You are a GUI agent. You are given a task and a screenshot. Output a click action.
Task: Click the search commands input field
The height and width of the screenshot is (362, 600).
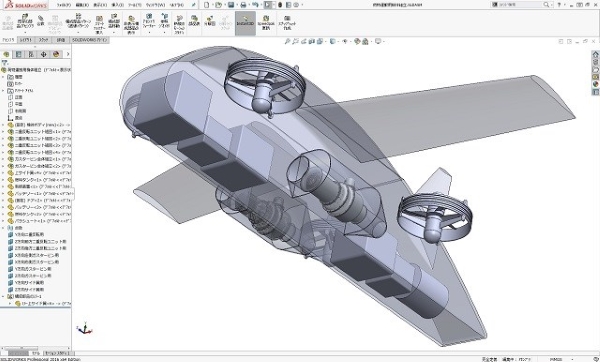tap(520, 5)
